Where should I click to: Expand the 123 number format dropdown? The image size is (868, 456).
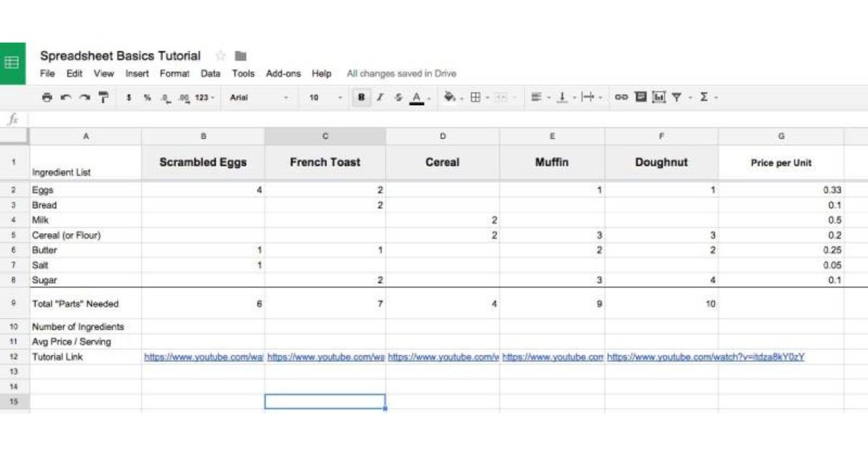pyautogui.click(x=205, y=97)
